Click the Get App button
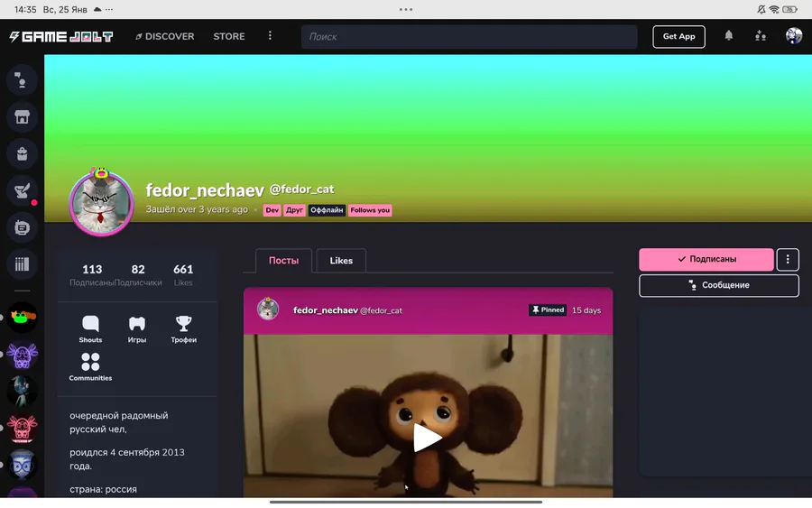Viewport: 812px width, 508px height. click(678, 36)
